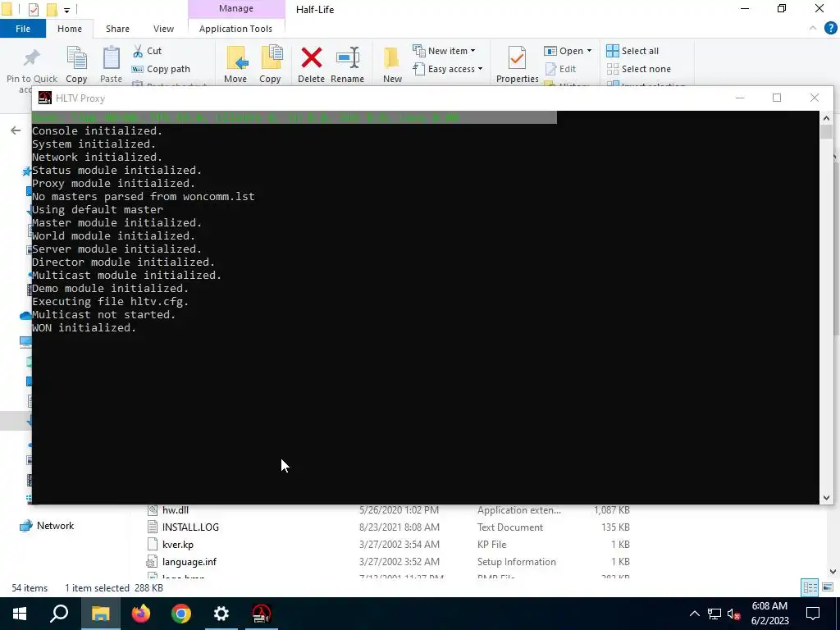Show hidden system tray icons
840x630 pixels.
coord(694,614)
